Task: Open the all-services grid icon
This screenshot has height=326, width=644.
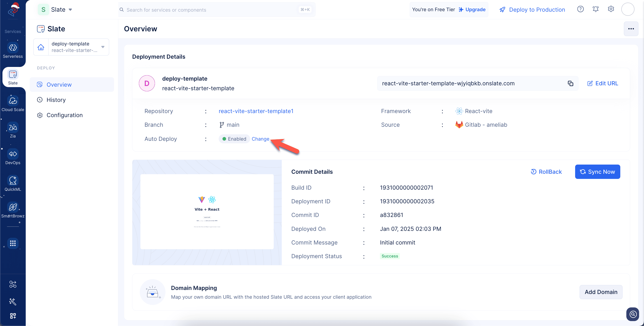Action: click(x=13, y=243)
